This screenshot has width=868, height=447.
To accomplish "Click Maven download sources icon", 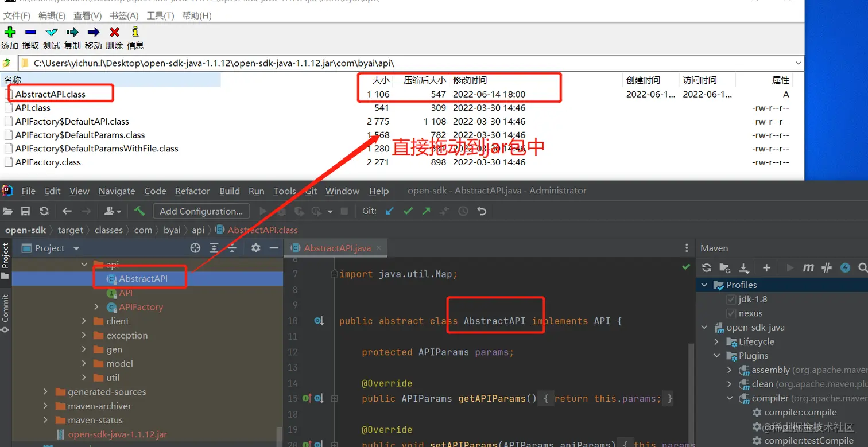I will point(743,267).
